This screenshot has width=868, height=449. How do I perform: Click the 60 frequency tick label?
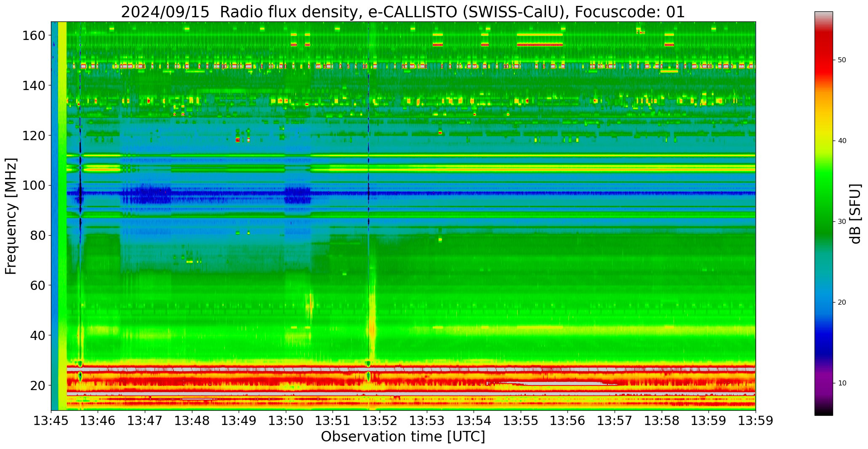click(38, 285)
